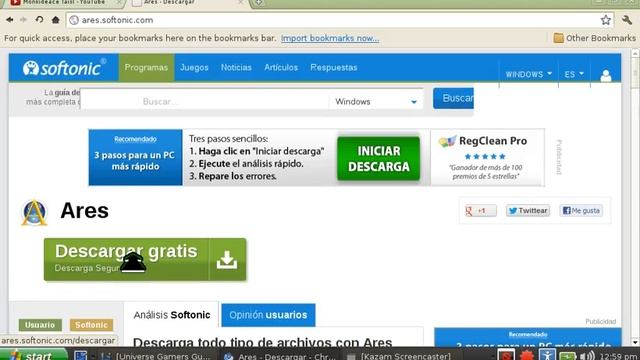This screenshot has height=360, width=640.
Task: Open the Windows platform combo box in search
Action: coord(376,101)
